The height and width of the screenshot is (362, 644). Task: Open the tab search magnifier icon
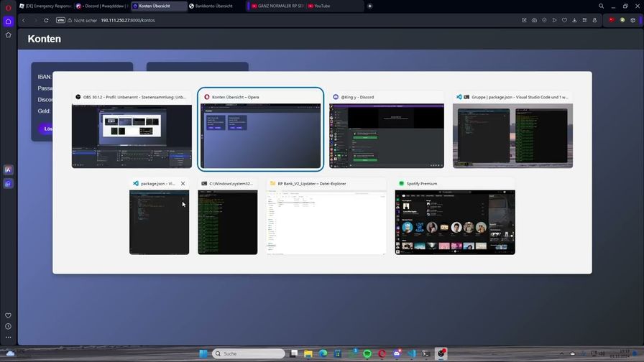click(601, 6)
